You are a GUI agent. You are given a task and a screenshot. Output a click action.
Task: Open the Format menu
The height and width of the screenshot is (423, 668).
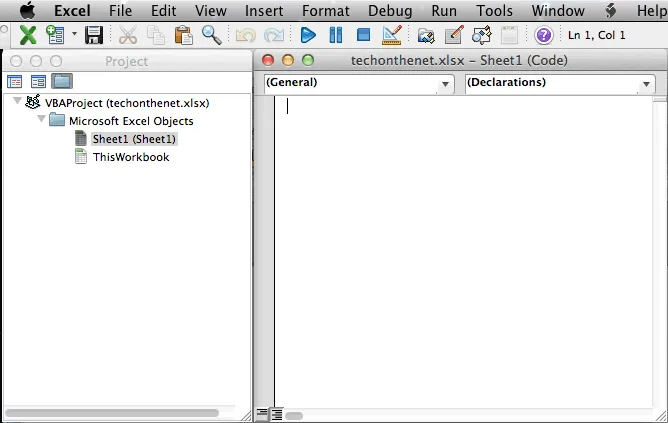coord(326,11)
